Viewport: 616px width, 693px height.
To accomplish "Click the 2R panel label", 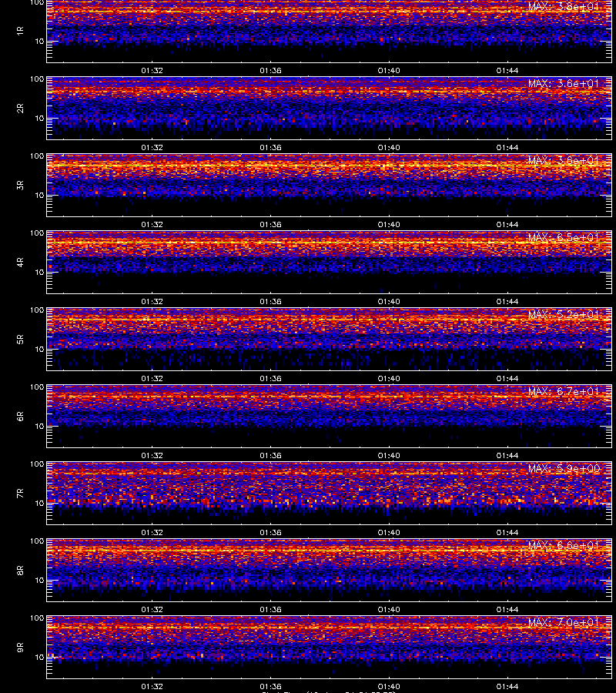I will point(20,109).
